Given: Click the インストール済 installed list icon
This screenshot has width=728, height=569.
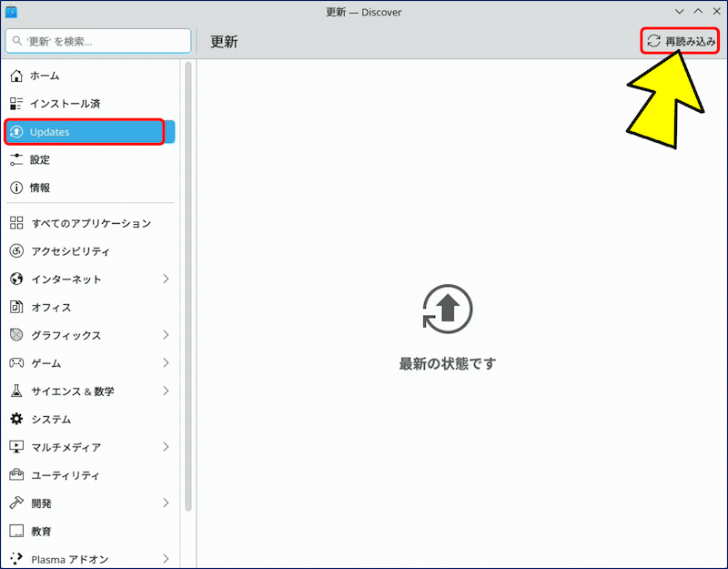Looking at the screenshot, I should pos(16,104).
